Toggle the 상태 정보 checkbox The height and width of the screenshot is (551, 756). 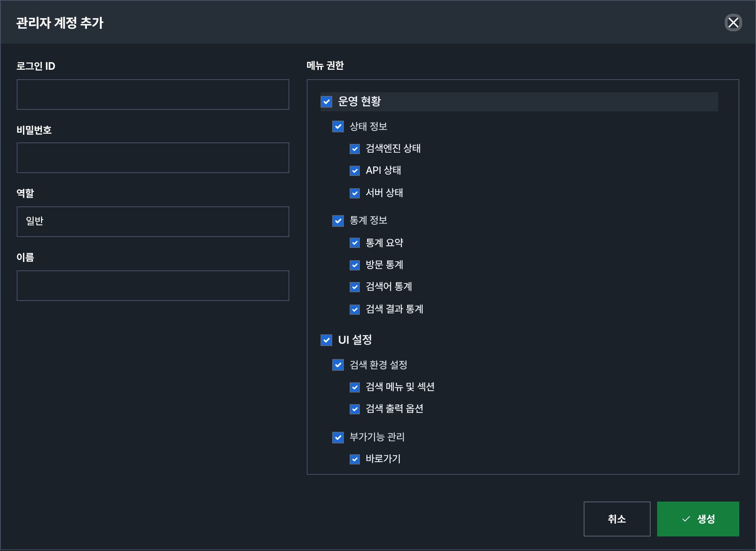click(338, 126)
